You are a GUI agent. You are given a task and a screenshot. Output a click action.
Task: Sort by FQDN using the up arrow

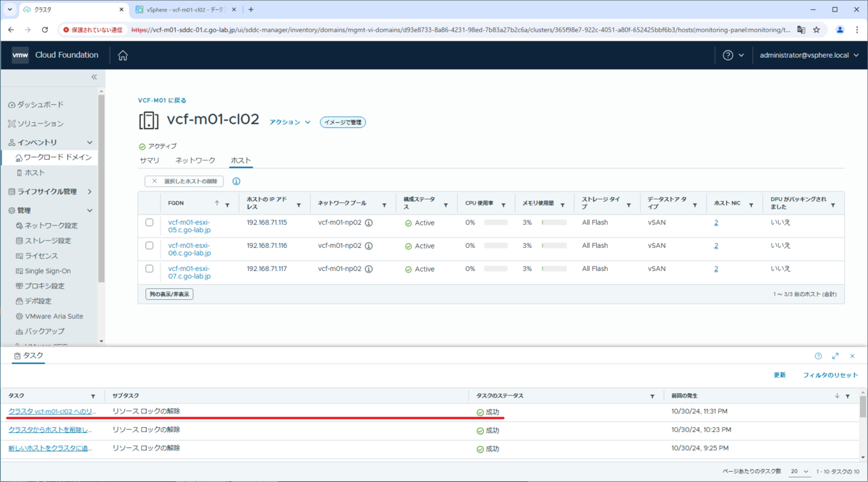[x=216, y=204]
